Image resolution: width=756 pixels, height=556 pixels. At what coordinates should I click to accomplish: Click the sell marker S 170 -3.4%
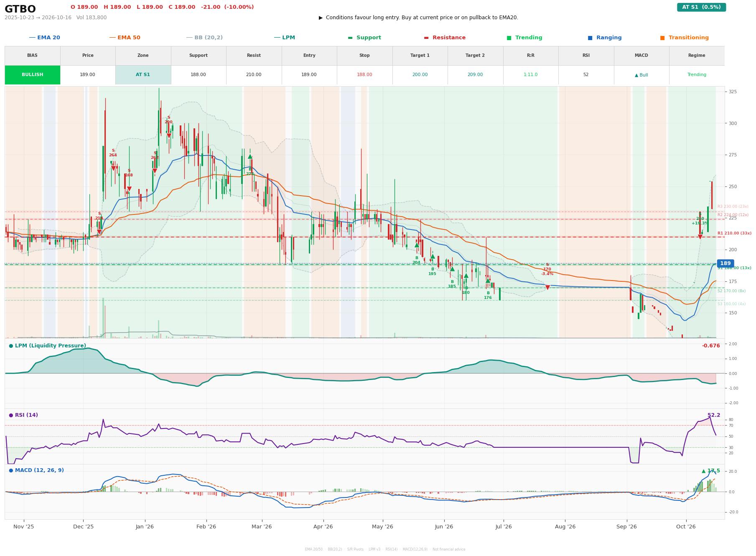click(x=547, y=288)
